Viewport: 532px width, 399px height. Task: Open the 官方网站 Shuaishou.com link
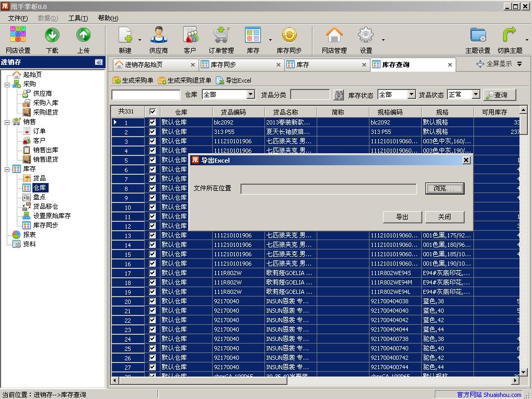pyautogui.click(x=489, y=395)
